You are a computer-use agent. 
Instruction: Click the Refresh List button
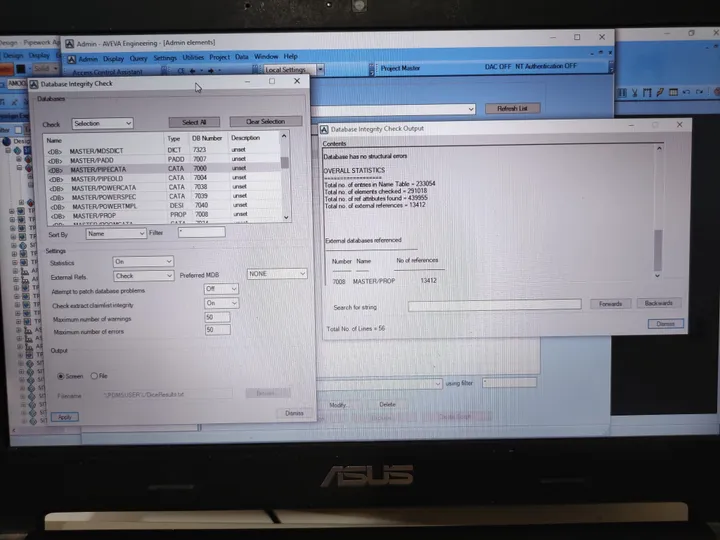point(512,108)
